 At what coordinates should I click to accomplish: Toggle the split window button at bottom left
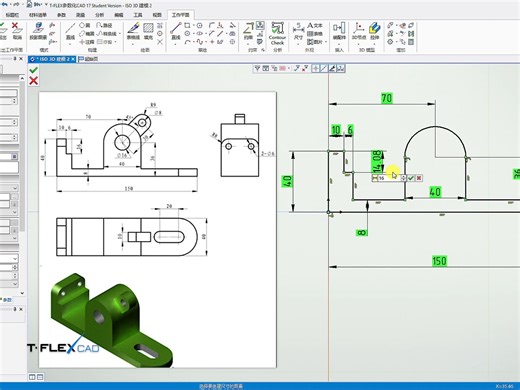(x=32, y=377)
